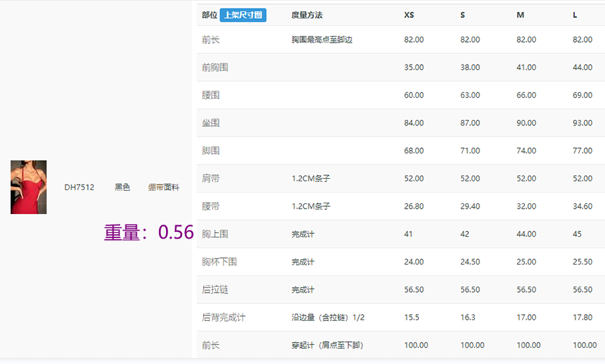Select the 坐围 row label
This screenshot has width=605, height=364.
[x=211, y=123]
